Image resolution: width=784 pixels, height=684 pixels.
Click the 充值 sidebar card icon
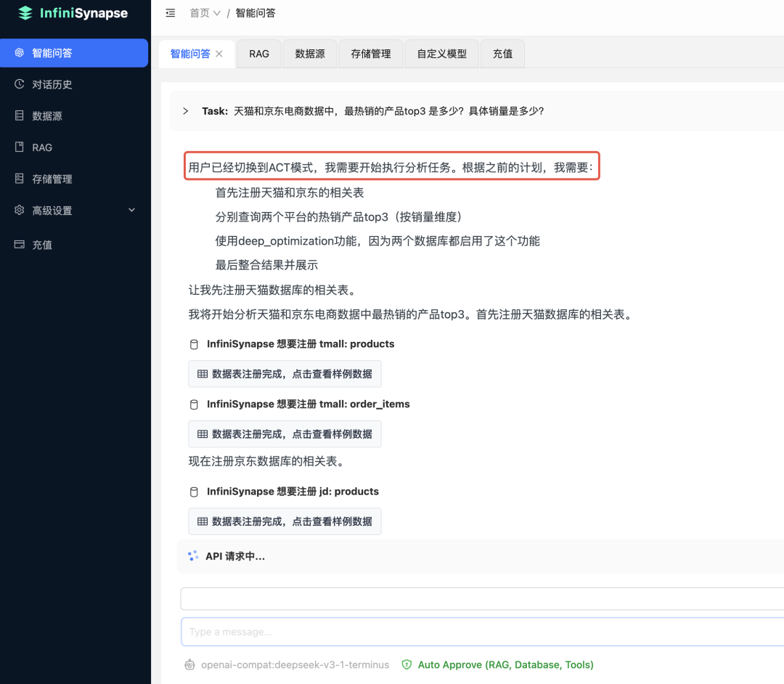coord(20,245)
